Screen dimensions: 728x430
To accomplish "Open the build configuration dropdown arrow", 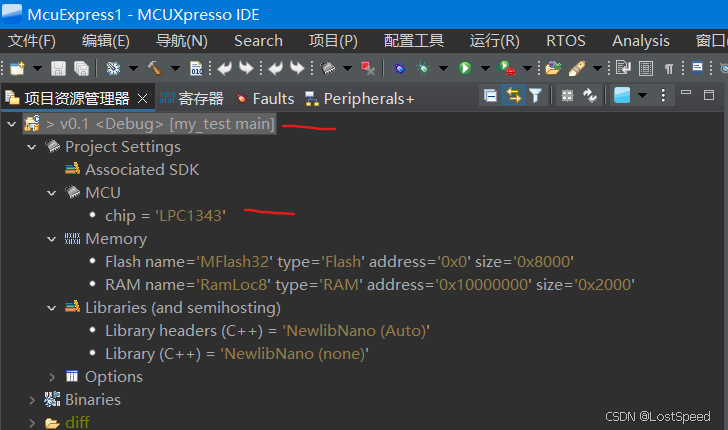I will pyautogui.click(x=133, y=68).
